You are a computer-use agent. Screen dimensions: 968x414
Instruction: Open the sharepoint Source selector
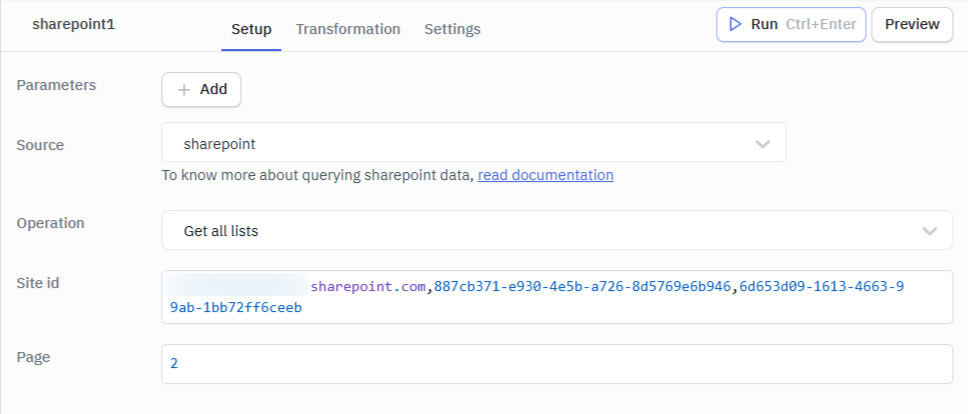point(474,142)
